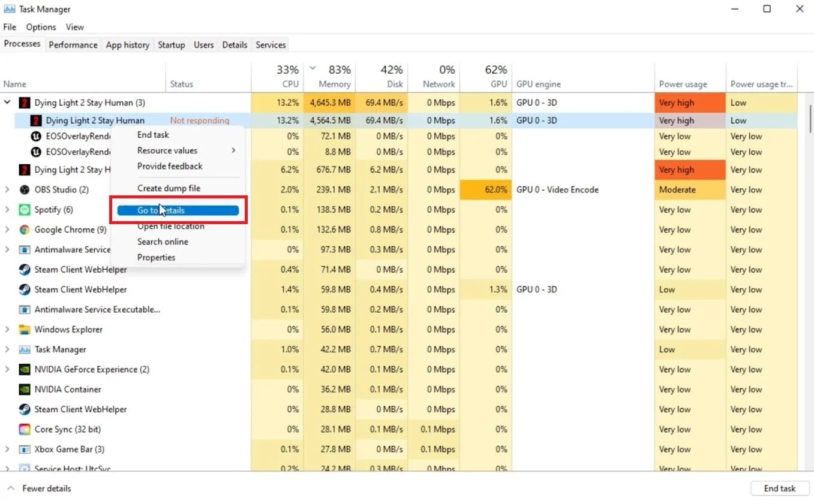Expand the OBS Studio (2) group
The image size is (814, 504).
click(x=7, y=189)
